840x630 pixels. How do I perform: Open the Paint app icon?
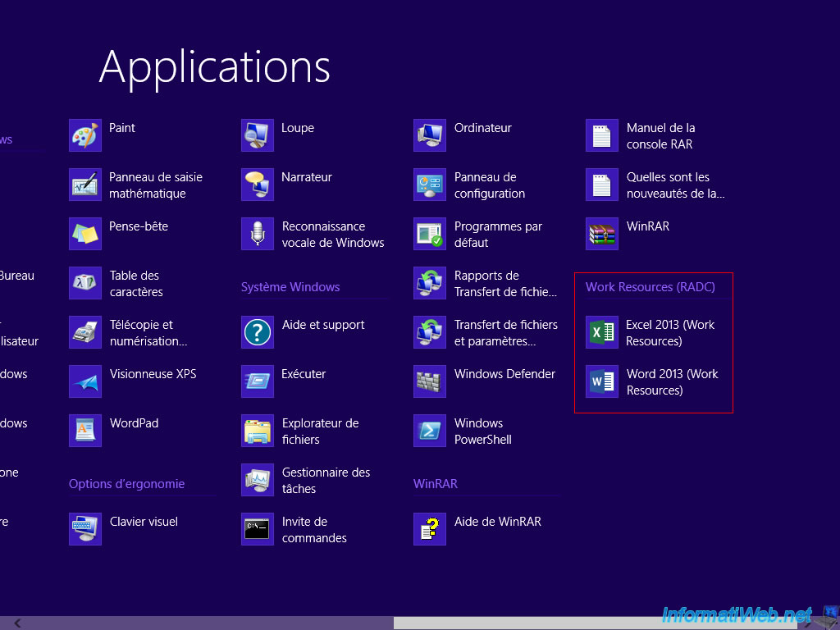coord(85,135)
